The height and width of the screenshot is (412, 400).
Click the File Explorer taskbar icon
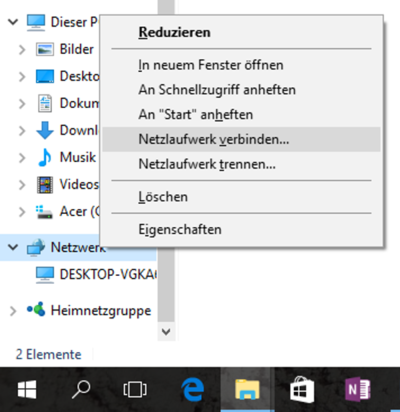tap(247, 389)
